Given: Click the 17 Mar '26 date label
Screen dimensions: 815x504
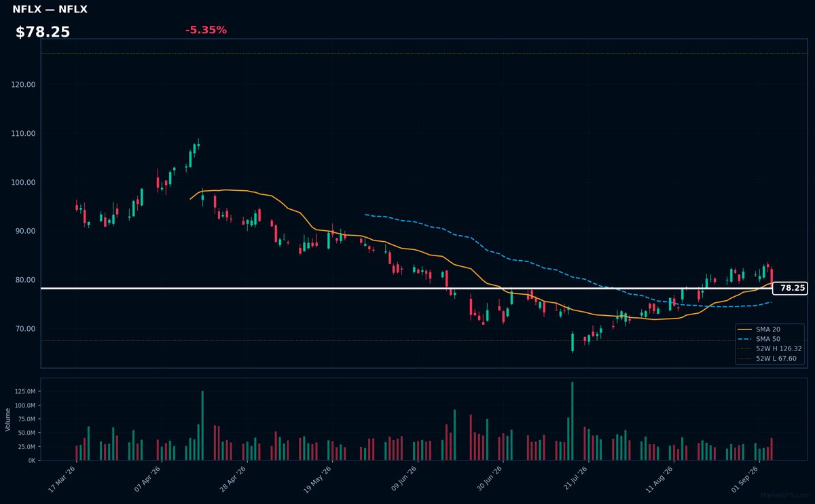Looking at the screenshot, I should pos(62,479).
